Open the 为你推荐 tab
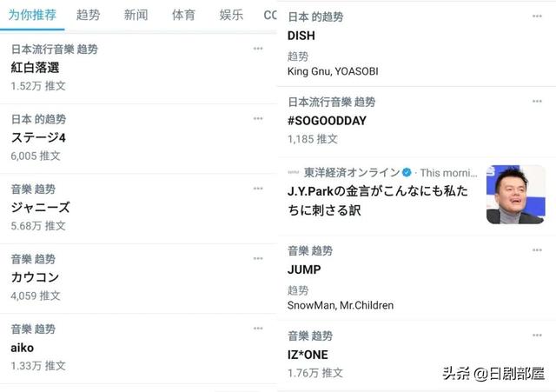Image resolution: width=556 pixels, height=392 pixels. tap(32, 15)
